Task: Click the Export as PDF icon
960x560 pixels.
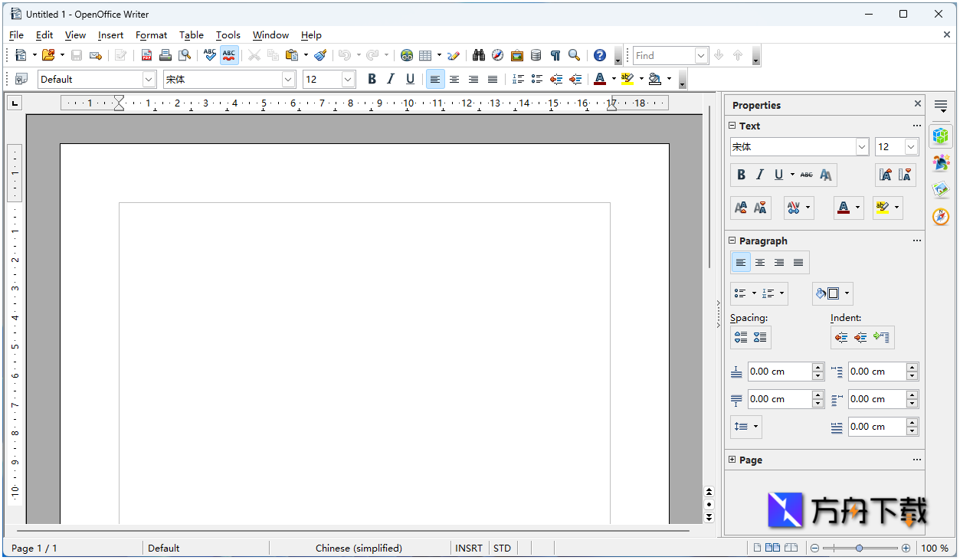Action: 146,55
